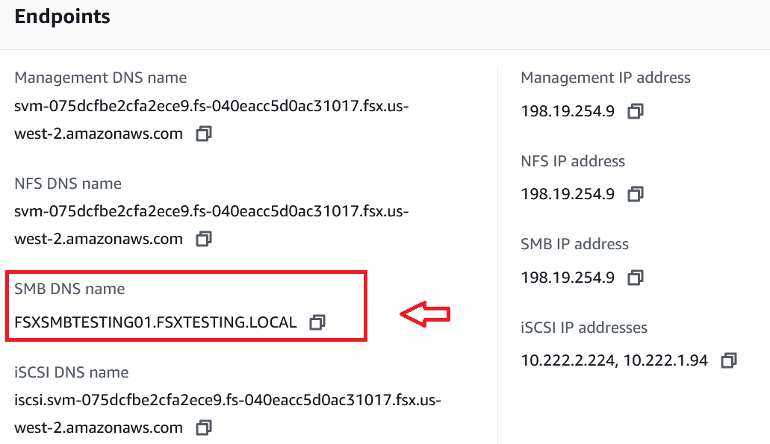Copy the NFS IP address

tap(635, 194)
